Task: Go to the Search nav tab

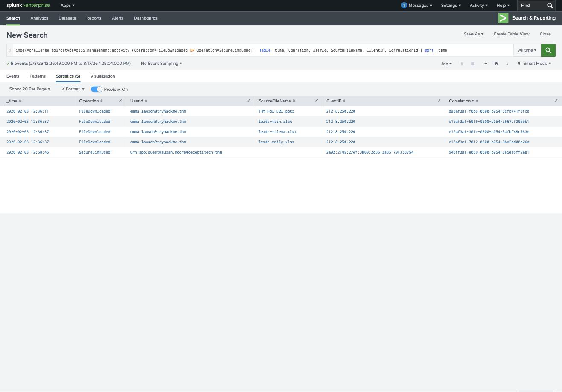Action: click(13, 18)
